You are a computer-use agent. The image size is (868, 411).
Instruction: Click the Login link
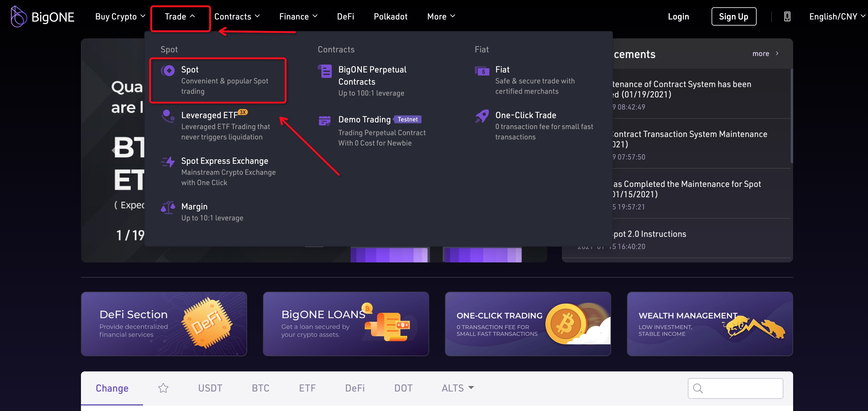678,16
